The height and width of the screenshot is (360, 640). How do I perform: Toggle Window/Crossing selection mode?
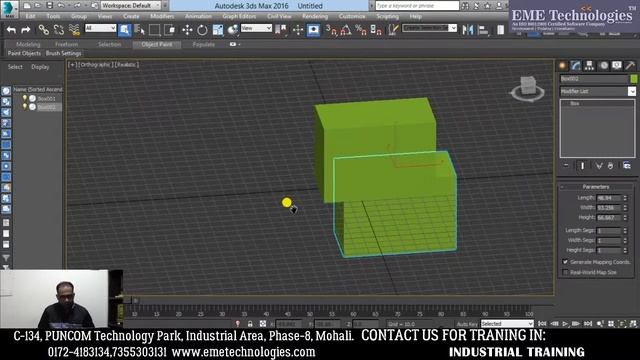coord(169,30)
